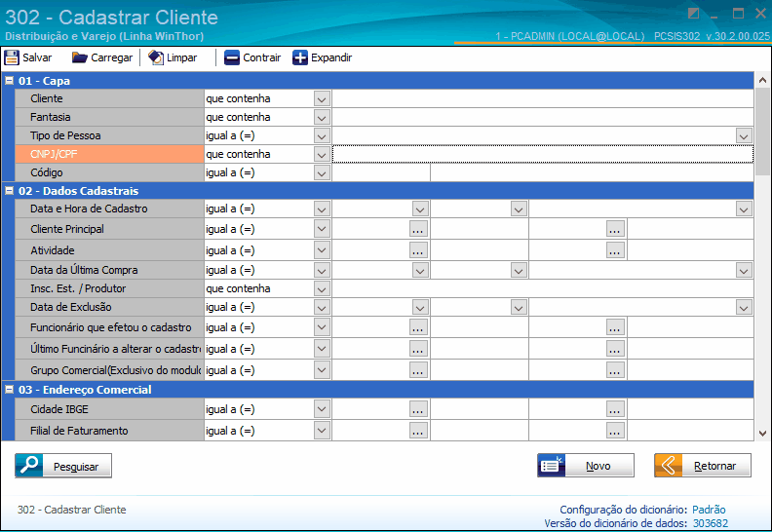Open second lookup button for Cliente Principal
This screenshot has height=532, width=772.
point(615,229)
